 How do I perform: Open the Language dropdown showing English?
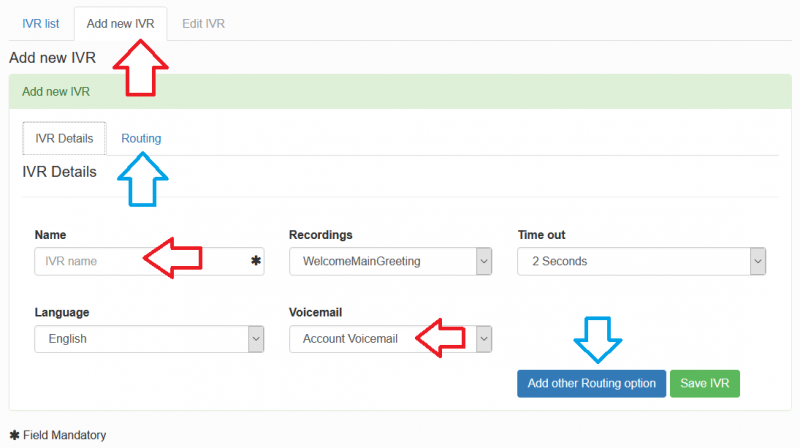tap(149, 339)
